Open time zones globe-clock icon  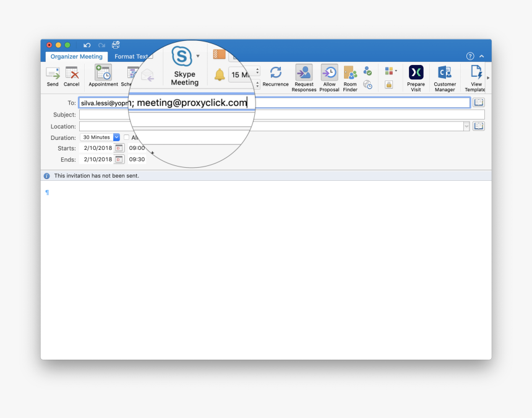point(367,85)
